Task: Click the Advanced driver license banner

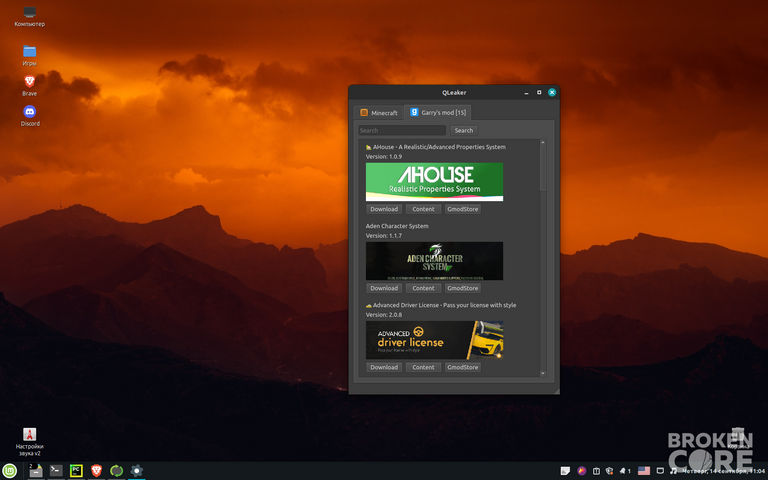Action: click(x=434, y=340)
